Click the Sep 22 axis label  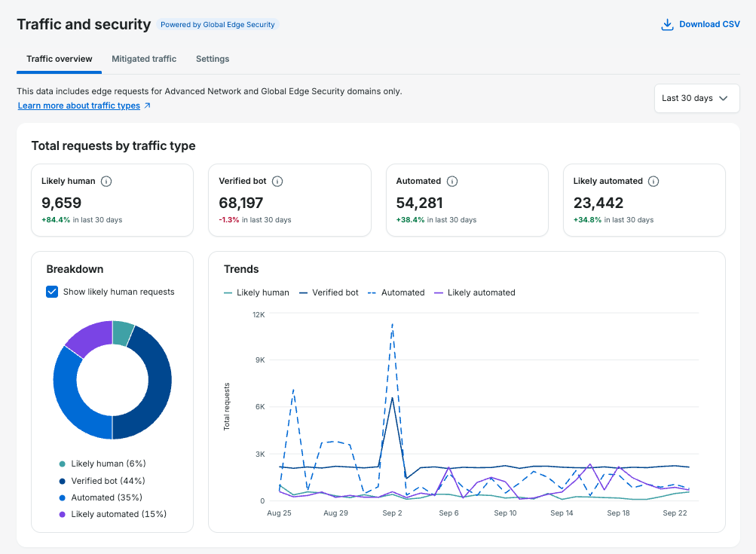click(675, 513)
